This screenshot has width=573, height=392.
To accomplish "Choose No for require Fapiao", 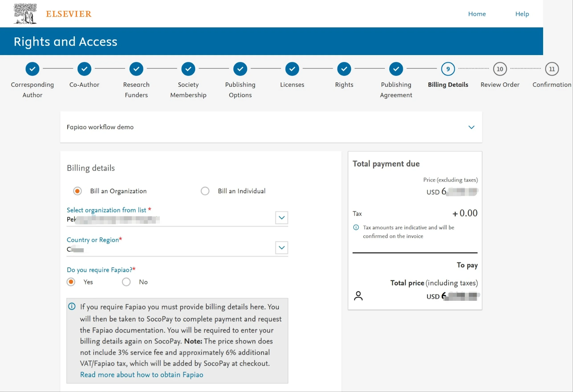I will click(x=126, y=282).
